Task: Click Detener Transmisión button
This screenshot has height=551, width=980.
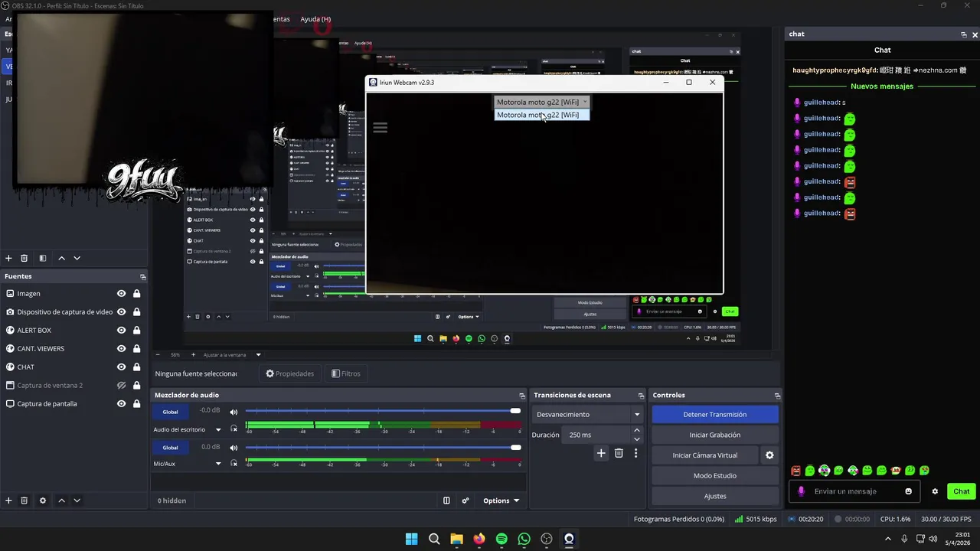Action: pyautogui.click(x=715, y=414)
